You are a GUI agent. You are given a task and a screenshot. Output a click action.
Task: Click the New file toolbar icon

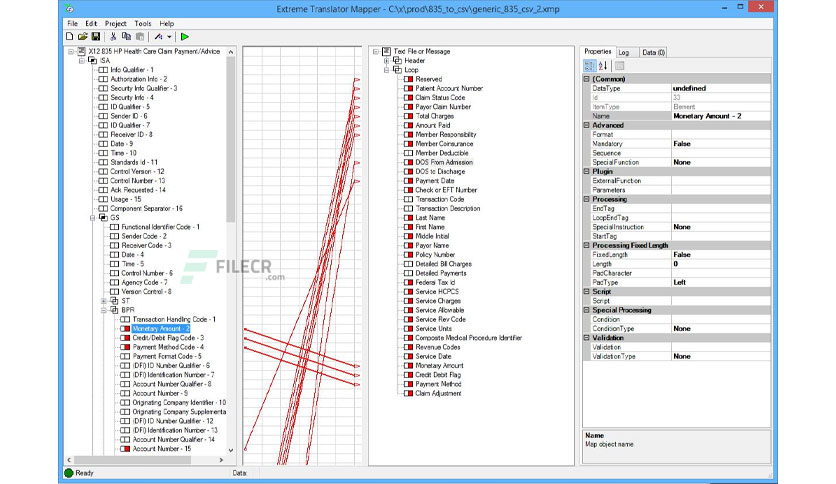(x=69, y=37)
